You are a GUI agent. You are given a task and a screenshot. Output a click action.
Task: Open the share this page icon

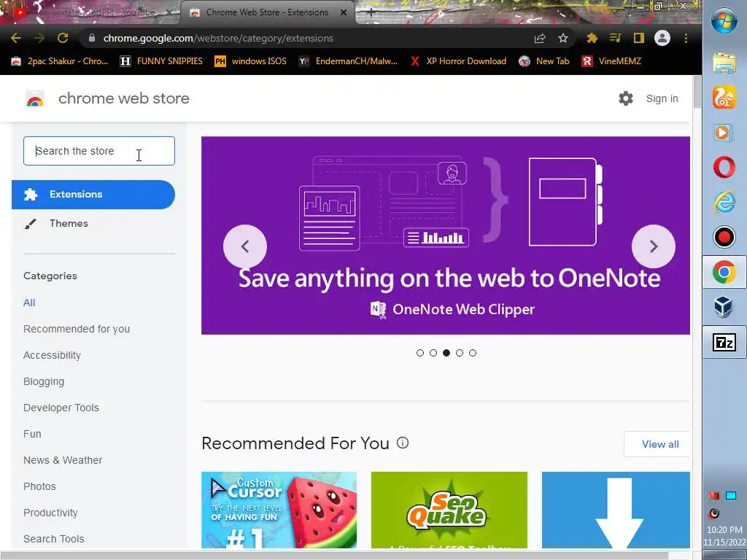tap(540, 38)
